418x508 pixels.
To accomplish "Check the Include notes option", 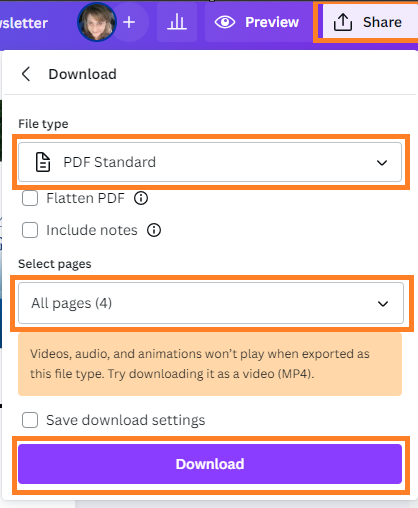I will click(30, 230).
